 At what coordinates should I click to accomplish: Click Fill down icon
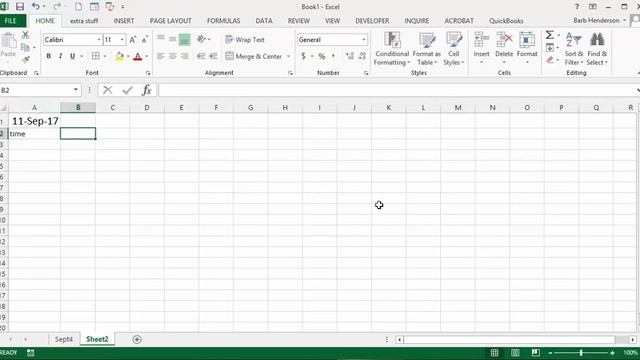(x=550, y=47)
